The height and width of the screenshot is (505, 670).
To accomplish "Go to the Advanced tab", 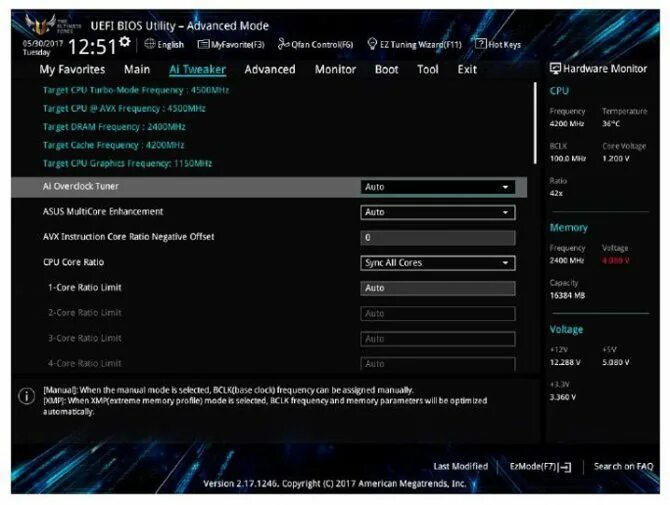I will (270, 69).
